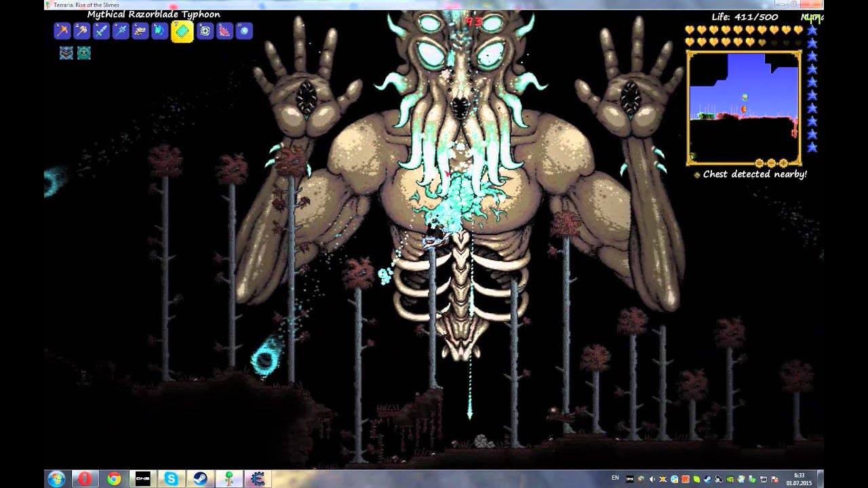
Task: Click the NVIDIA icon in system tray
Action: pyautogui.click(x=730, y=479)
